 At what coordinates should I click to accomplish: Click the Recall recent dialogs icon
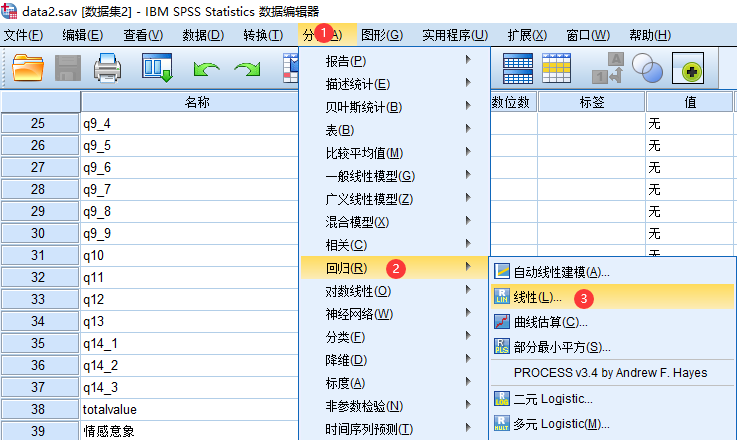(157, 68)
